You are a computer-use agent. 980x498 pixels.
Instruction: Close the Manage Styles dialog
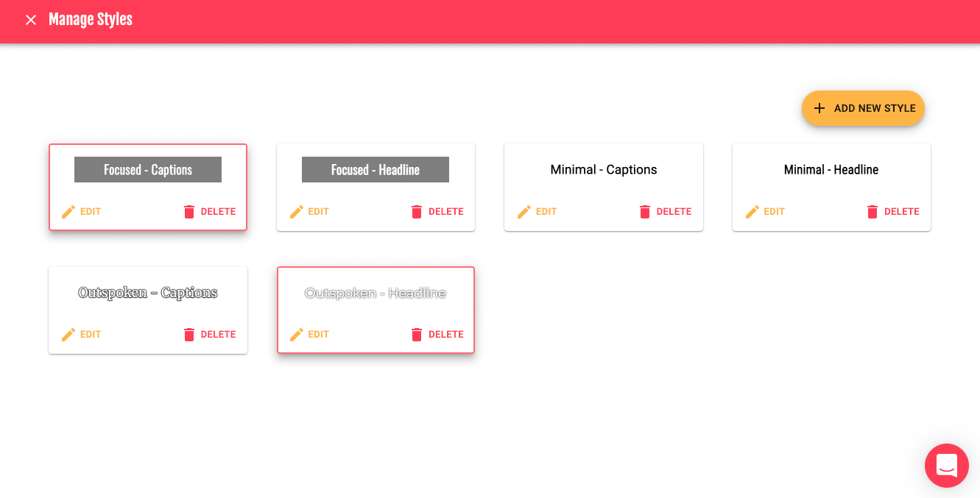[x=31, y=20]
